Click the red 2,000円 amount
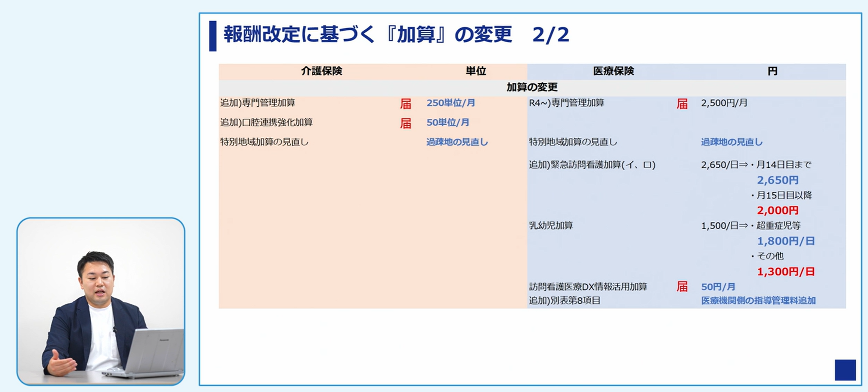This screenshot has width=868, height=392. pyautogui.click(x=777, y=210)
